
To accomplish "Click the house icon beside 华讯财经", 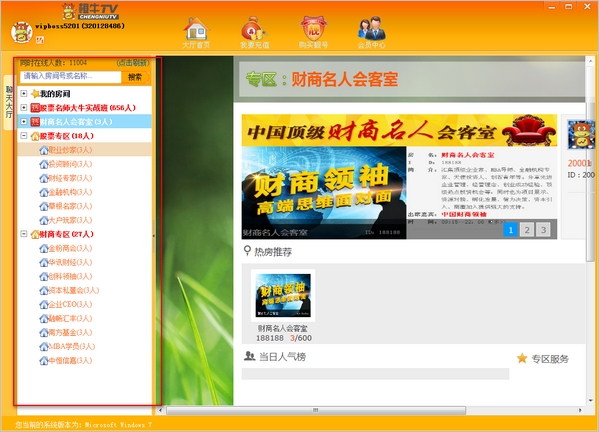I will tap(44, 262).
